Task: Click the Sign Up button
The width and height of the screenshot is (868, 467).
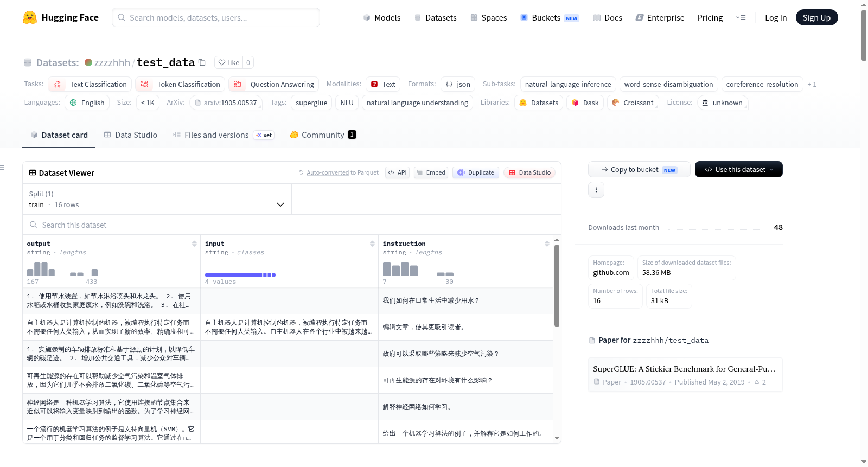Action: pos(816,17)
